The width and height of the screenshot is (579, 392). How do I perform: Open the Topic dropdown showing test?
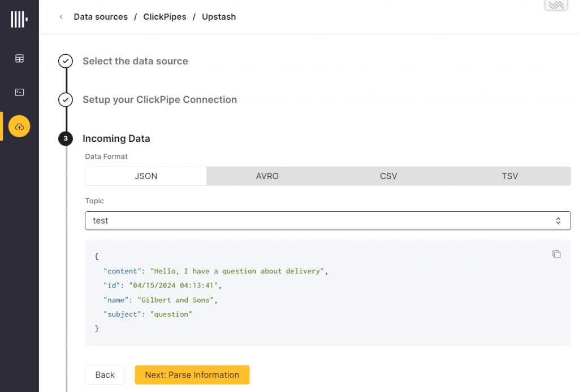[328, 220]
